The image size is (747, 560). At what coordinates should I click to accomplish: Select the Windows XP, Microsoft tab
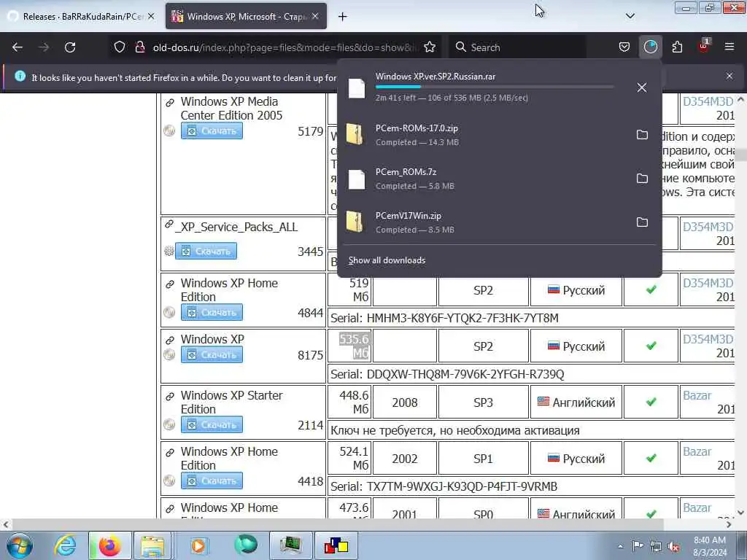(x=246, y=17)
